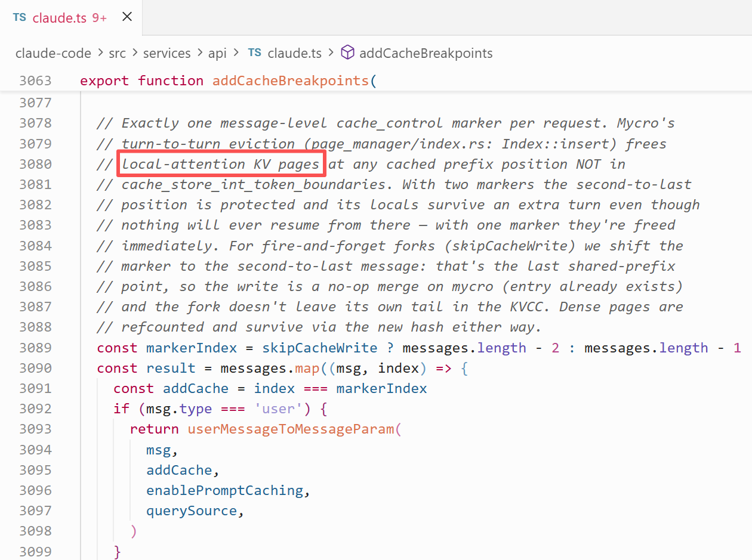Click line number 3063
The height and width of the screenshot is (560, 752).
click(x=35, y=81)
